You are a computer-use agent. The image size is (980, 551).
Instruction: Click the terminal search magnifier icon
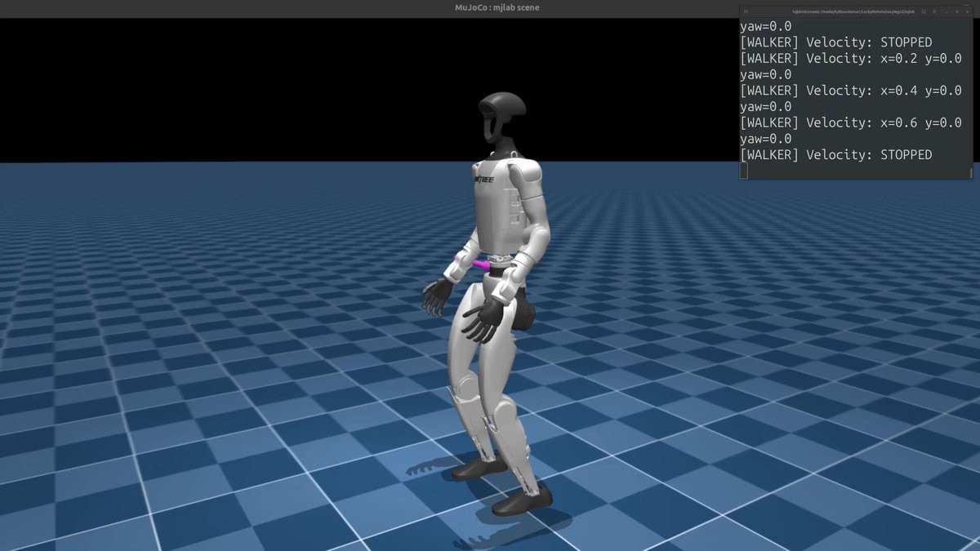pyautogui.click(x=924, y=11)
